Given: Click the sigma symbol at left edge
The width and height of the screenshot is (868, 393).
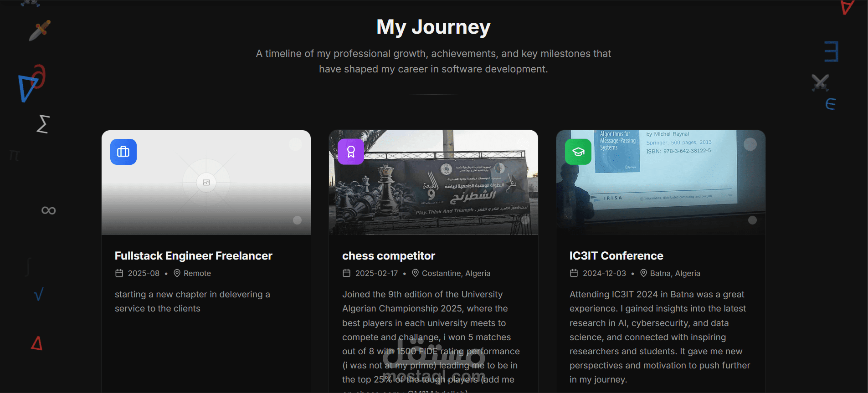Looking at the screenshot, I should click(x=43, y=124).
